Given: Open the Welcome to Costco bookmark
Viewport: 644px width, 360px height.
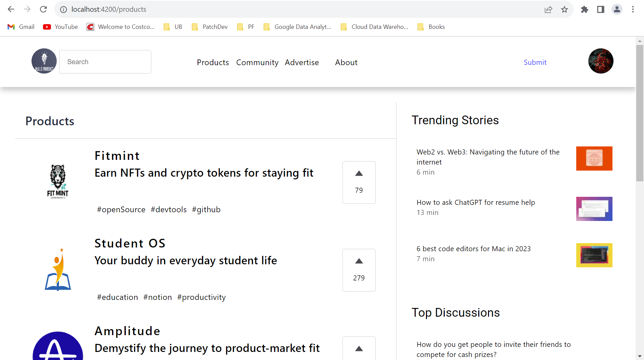Looking at the screenshot, I should pos(120,27).
